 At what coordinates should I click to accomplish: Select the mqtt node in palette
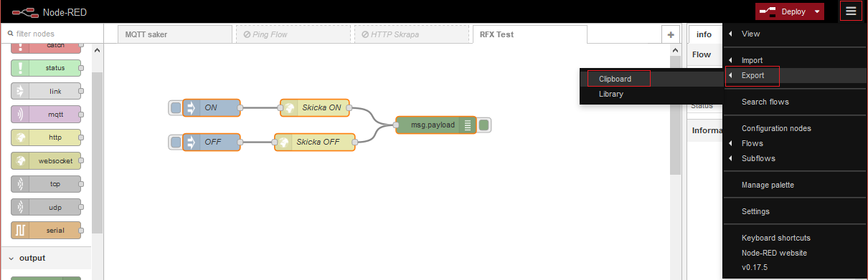click(x=46, y=115)
